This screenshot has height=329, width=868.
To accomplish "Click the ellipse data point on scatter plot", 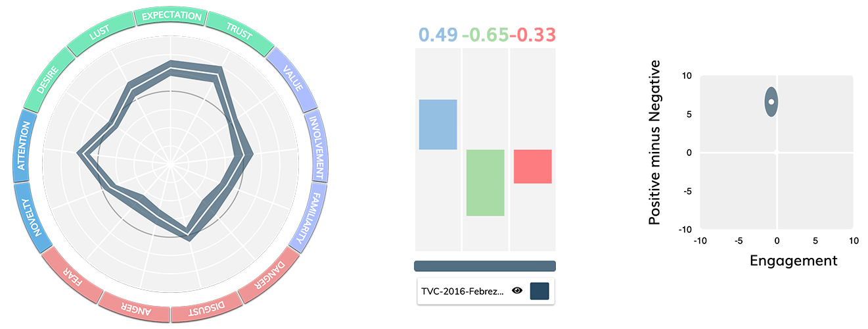I will pos(772,102).
